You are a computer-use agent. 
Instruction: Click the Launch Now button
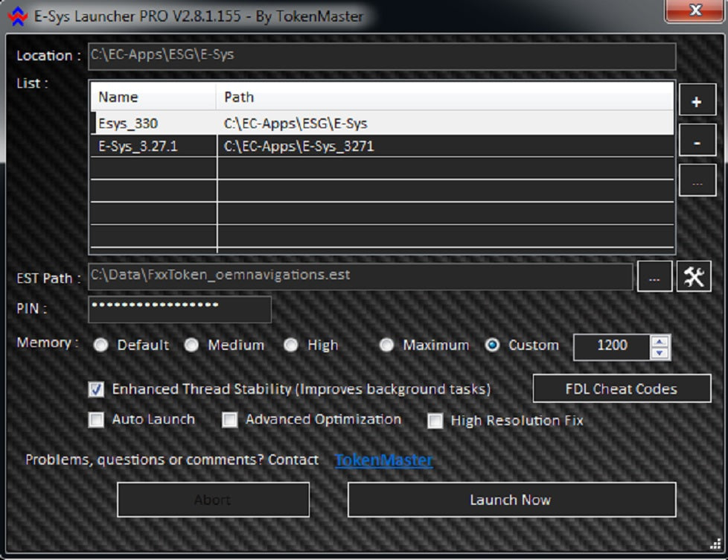tap(512, 500)
